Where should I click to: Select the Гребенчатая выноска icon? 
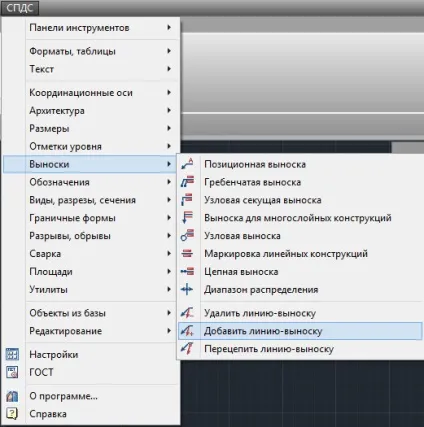pyautogui.click(x=187, y=182)
